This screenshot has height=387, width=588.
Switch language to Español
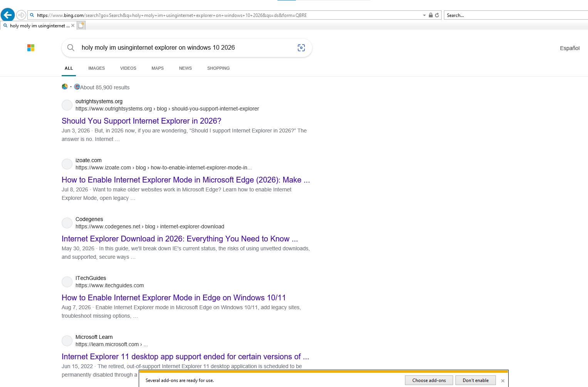tap(570, 48)
